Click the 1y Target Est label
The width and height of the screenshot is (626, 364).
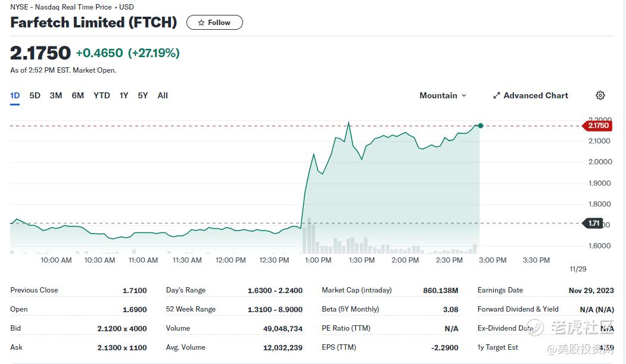coord(497,347)
